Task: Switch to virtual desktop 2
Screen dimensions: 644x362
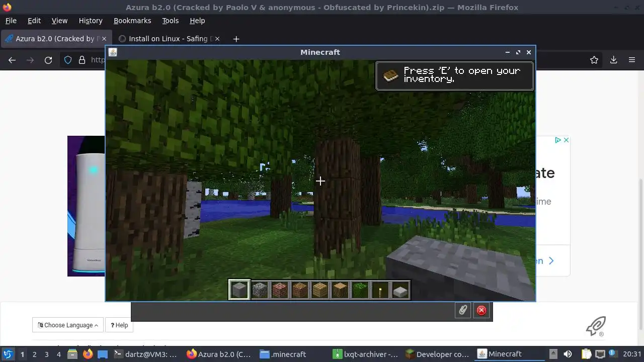Action: pos(34,354)
